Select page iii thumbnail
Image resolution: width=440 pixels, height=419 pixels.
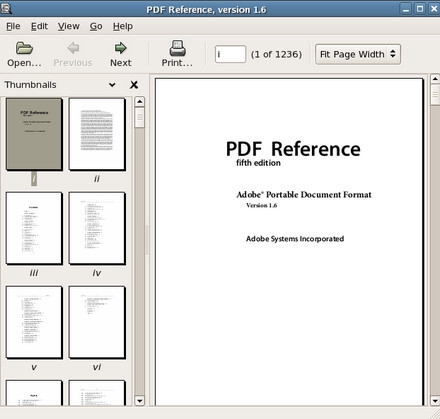34,228
